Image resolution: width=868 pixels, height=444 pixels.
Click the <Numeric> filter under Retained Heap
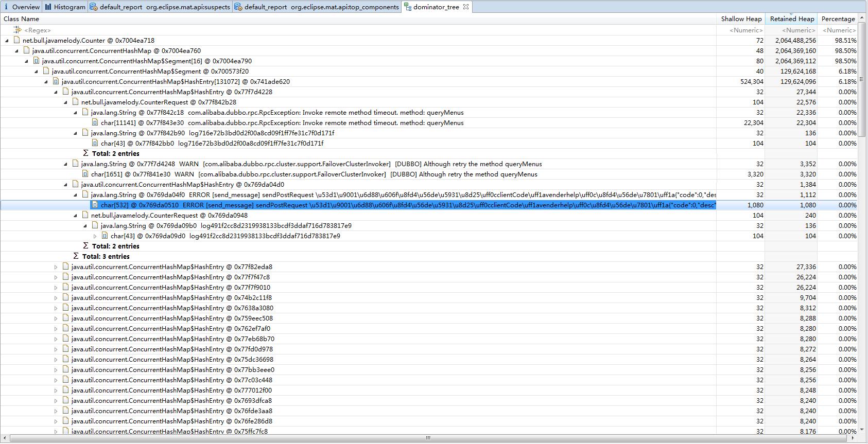point(798,30)
